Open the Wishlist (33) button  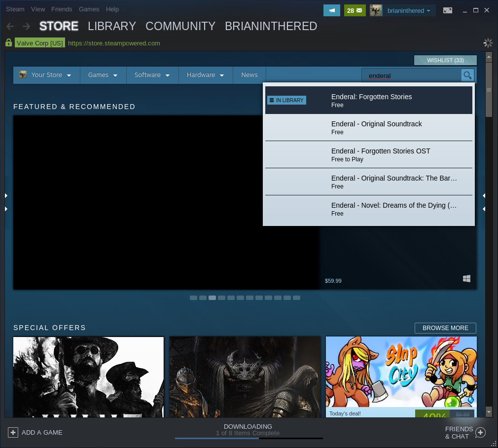[445, 60]
